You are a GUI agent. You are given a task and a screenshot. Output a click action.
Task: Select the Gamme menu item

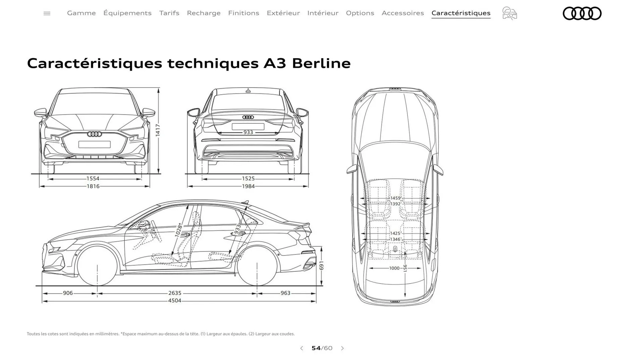[81, 13]
